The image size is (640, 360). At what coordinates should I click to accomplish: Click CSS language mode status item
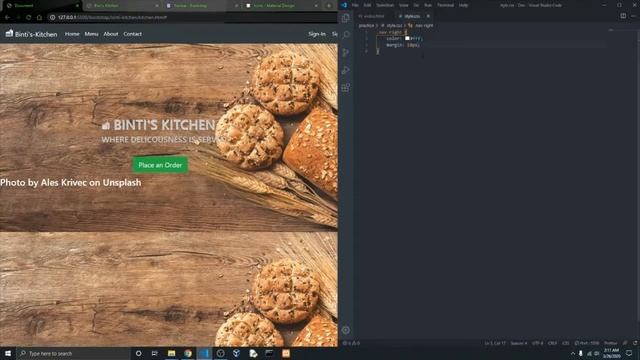[566, 343]
